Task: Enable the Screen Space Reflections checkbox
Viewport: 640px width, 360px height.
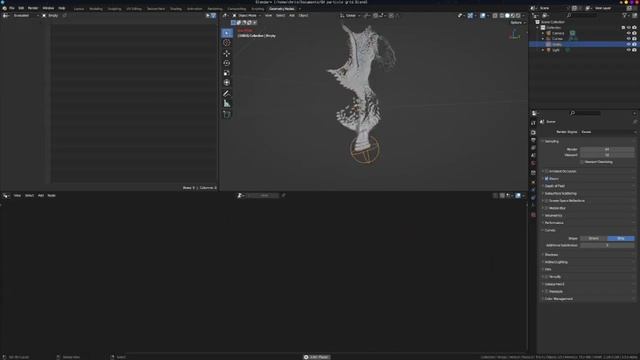Action: coord(547,201)
